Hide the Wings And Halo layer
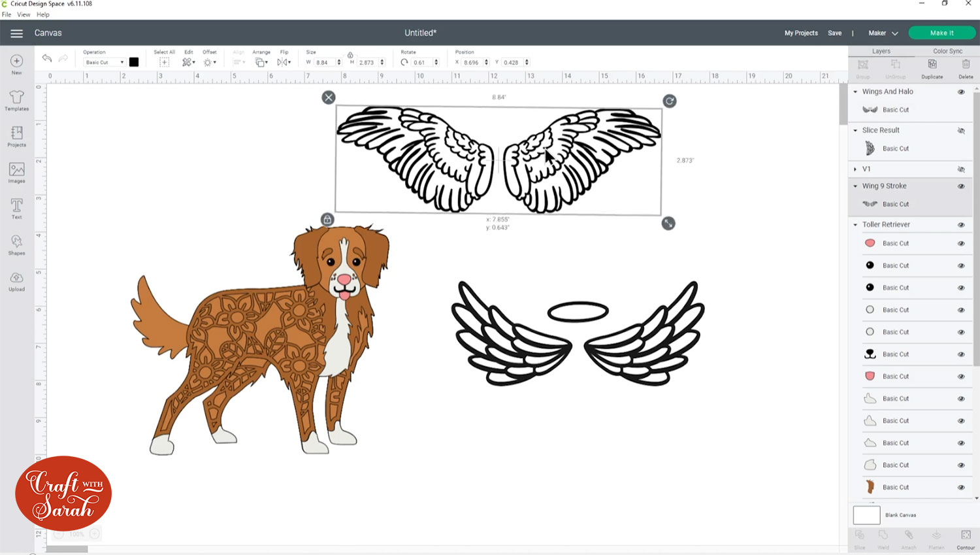 pyautogui.click(x=962, y=92)
